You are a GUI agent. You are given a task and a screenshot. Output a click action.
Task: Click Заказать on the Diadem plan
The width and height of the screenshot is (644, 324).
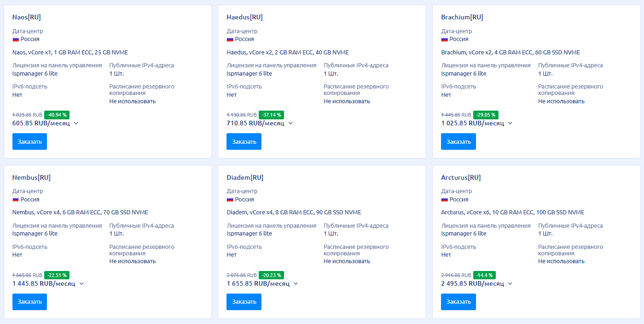(x=244, y=302)
